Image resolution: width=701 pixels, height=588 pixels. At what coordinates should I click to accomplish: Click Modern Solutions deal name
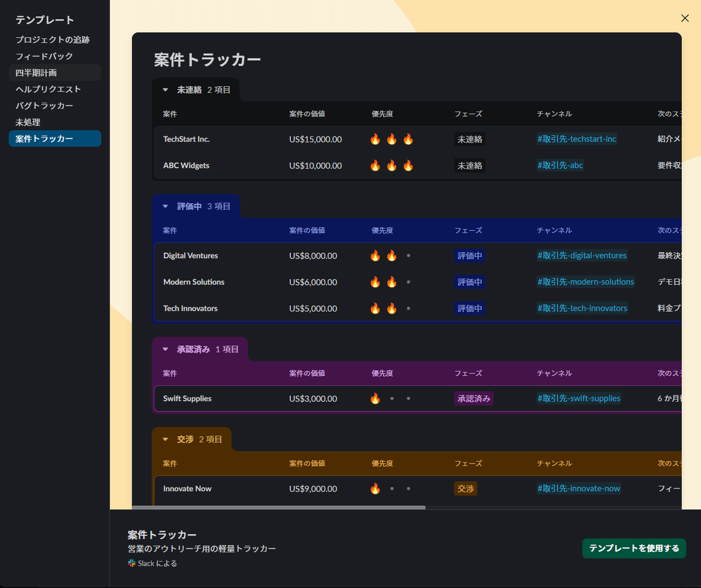click(x=194, y=281)
